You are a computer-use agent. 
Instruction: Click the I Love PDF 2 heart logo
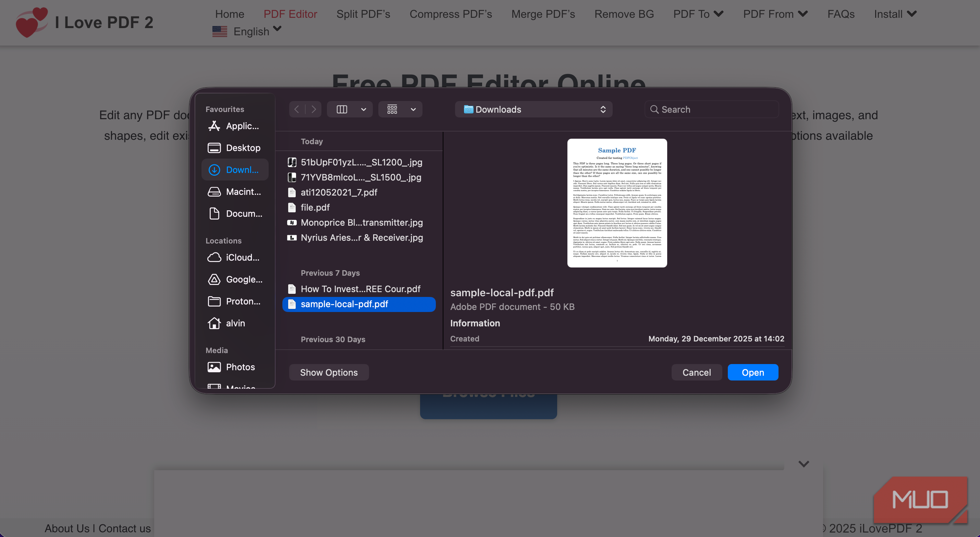click(32, 23)
